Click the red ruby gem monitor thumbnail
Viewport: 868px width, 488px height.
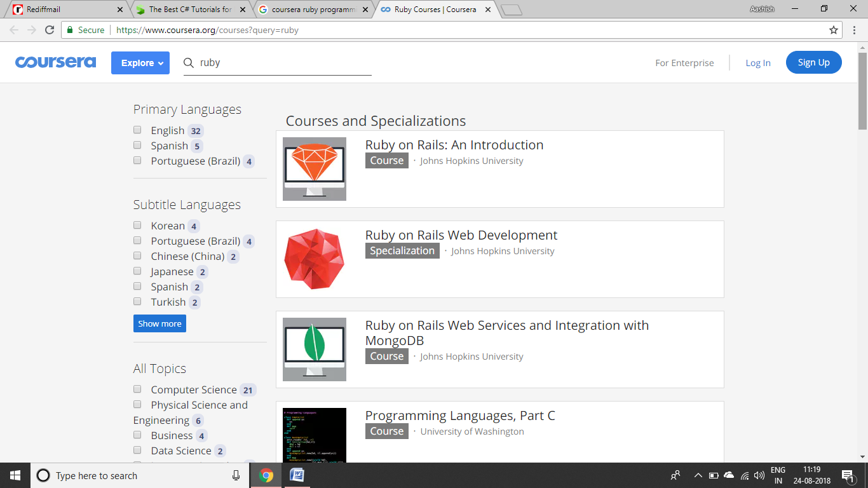pos(315,169)
